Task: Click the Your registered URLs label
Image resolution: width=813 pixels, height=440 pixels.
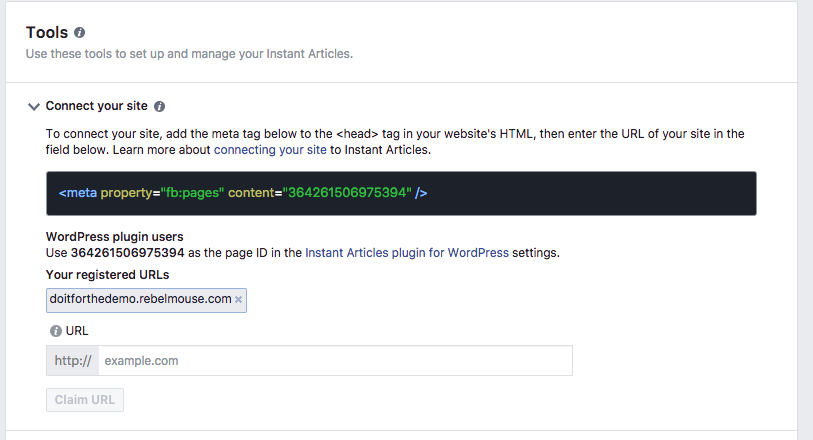Action: pos(107,275)
